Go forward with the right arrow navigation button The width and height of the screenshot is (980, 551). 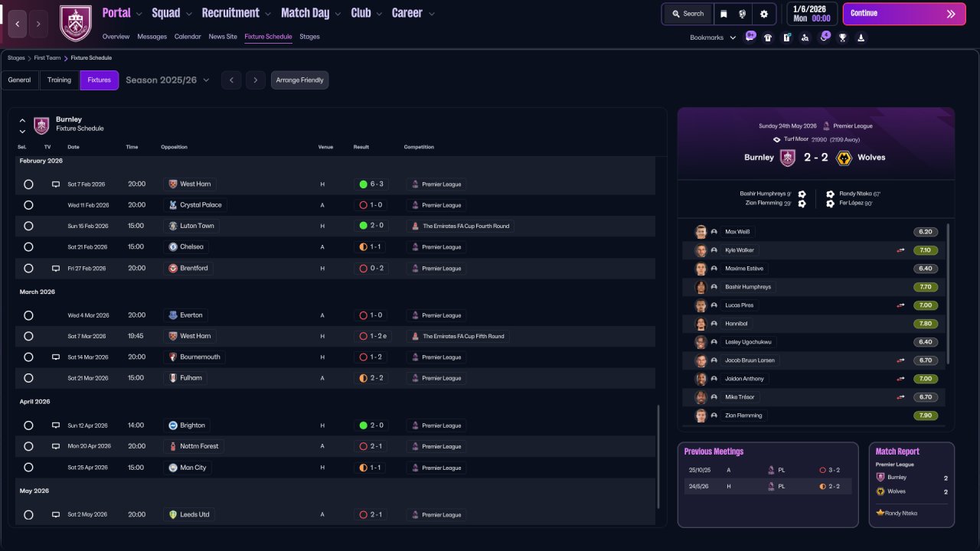pos(38,24)
